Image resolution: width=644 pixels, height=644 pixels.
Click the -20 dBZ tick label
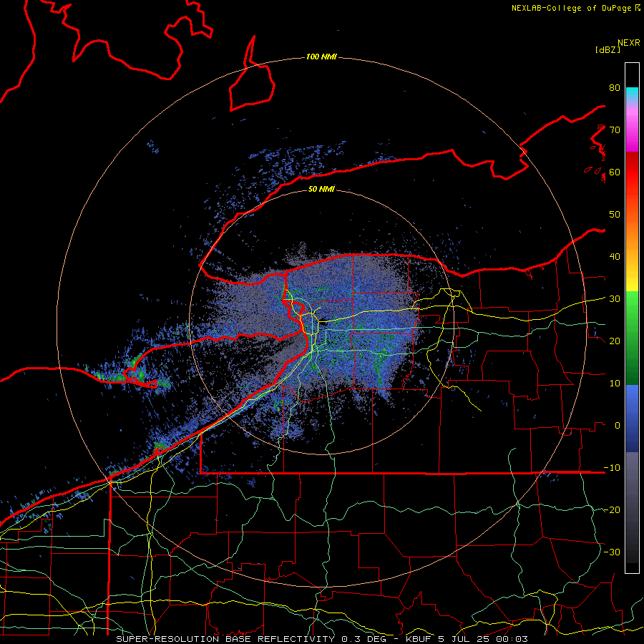pos(612,510)
